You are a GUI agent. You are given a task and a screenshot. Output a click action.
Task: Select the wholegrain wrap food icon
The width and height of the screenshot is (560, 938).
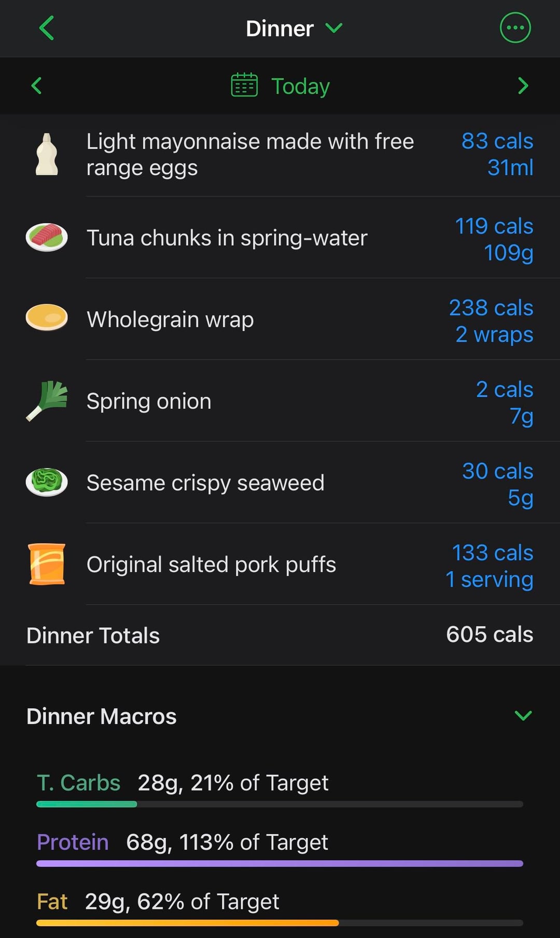pos(47,318)
